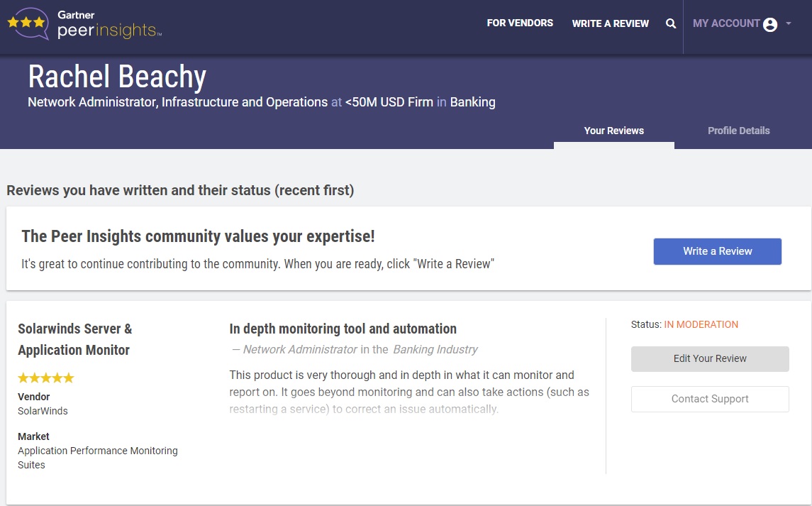This screenshot has height=506, width=812.
Task: Click the Reviews you have written heading
Action: 180,190
